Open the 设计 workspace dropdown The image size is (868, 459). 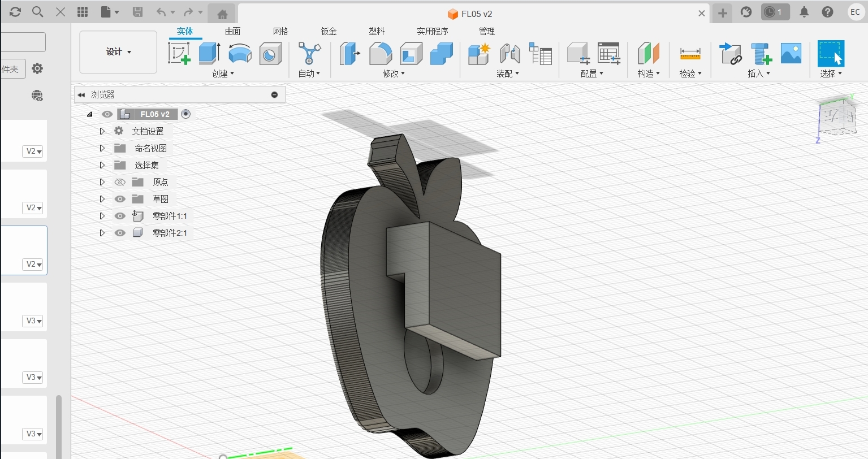[118, 52]
